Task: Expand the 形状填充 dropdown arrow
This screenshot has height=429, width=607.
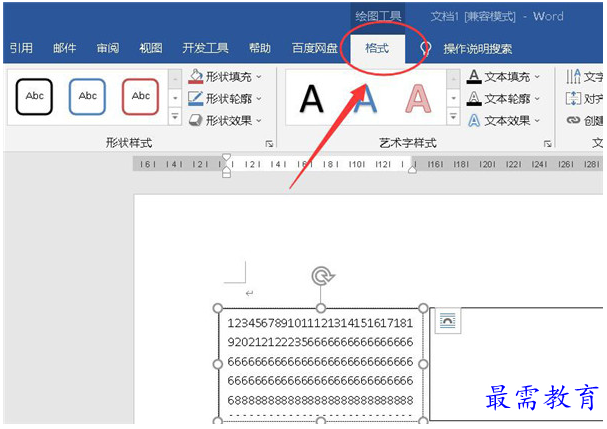Action: pos(259,77)
